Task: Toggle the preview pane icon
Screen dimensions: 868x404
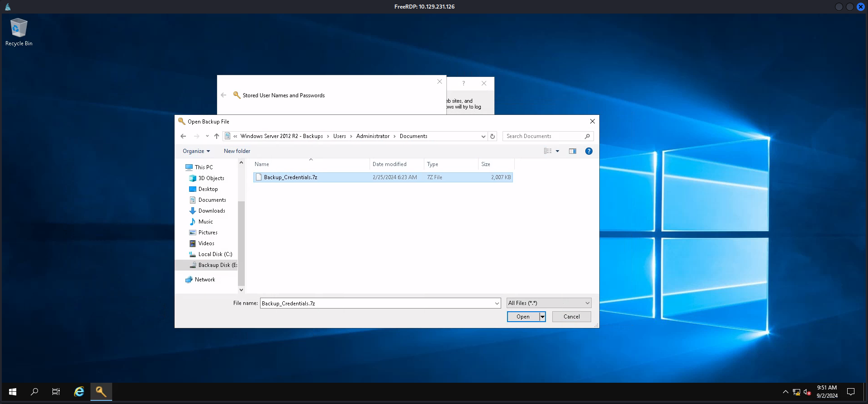Action: point(572,151)
